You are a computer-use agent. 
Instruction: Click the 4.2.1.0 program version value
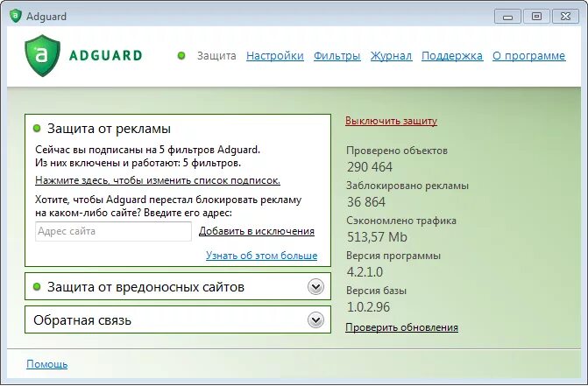365,272
